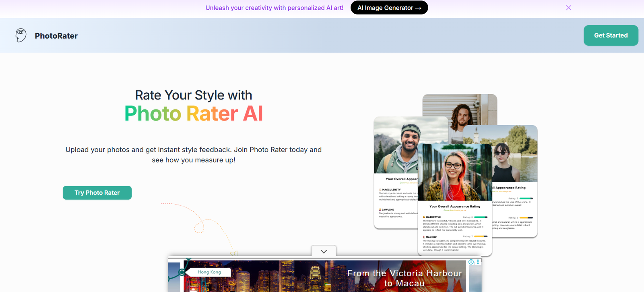Dismiss the top promo banner with X
This screenshot has height=292, width=644.
coord(568,8)
